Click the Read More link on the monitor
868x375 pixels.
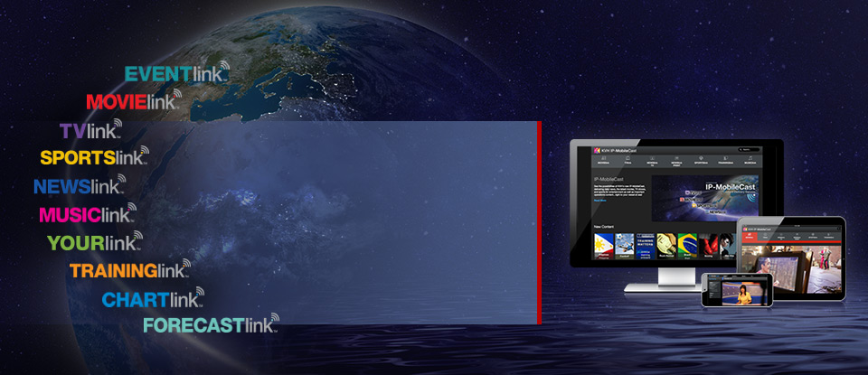(x=599, y=201)
